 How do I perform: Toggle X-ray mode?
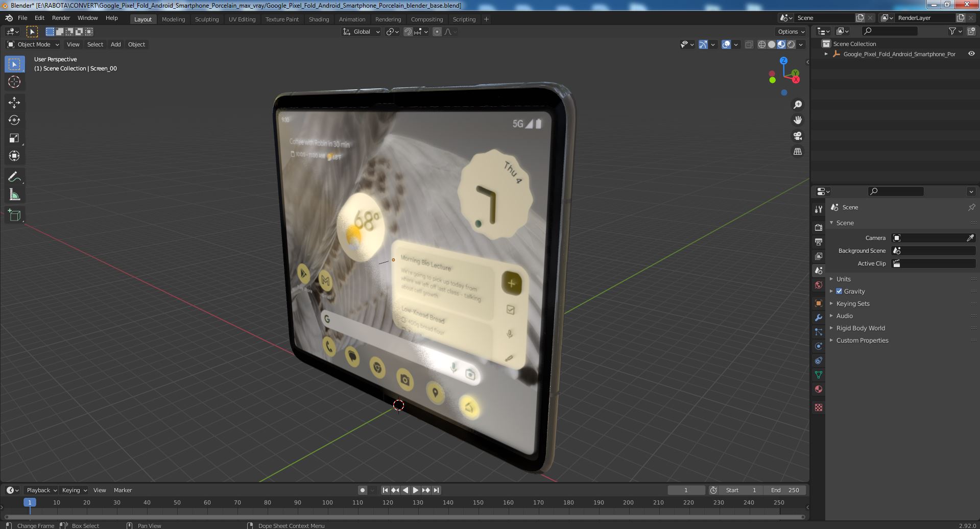[749, 44]
